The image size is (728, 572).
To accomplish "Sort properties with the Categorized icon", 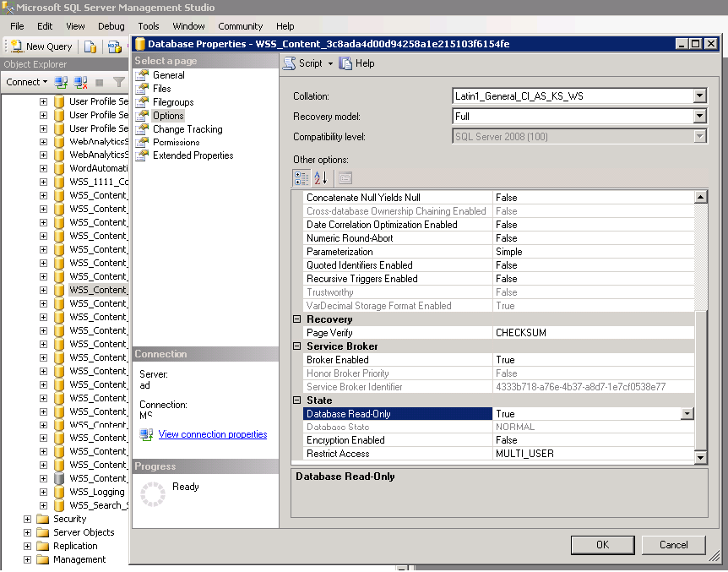I will click(x=302, y=178).
